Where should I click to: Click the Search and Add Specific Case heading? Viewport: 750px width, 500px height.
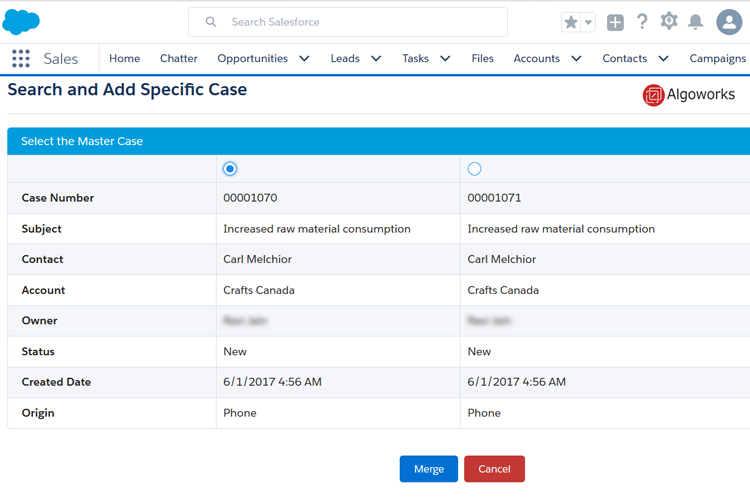pos(127,90)
